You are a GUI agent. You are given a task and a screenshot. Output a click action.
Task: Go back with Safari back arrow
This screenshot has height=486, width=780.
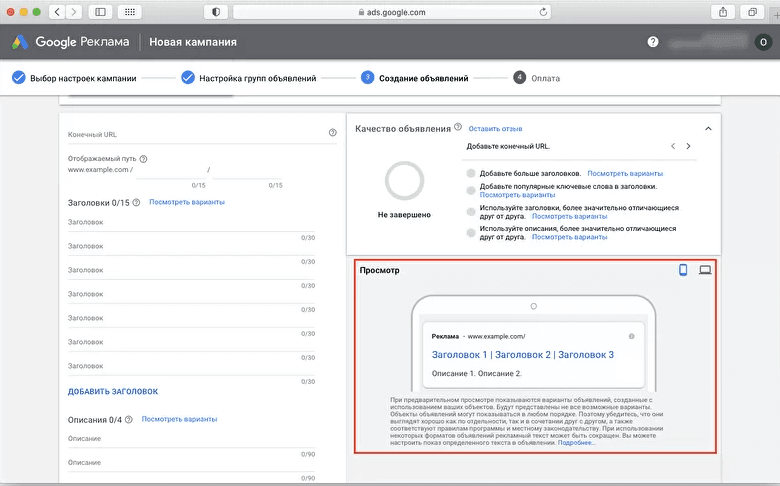(57, 12)
